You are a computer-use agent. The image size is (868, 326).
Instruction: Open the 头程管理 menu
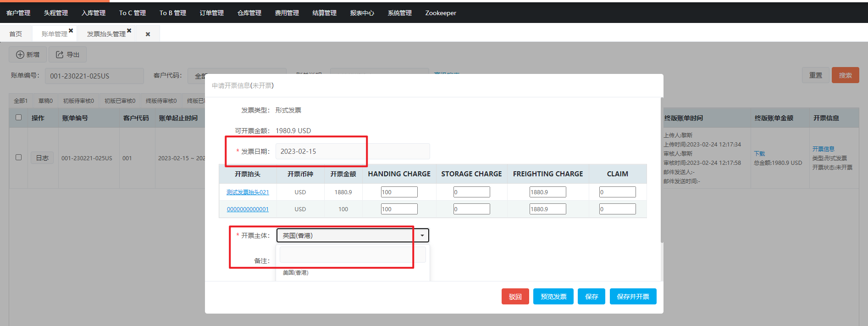(56, 13)
